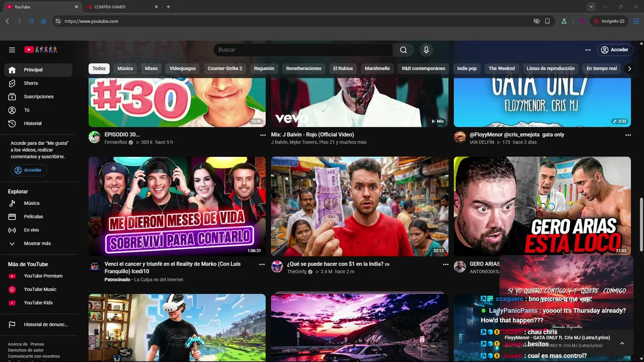Click the sidebar Acceder sign-in button
Screen dimensions: 644x362
29,170
